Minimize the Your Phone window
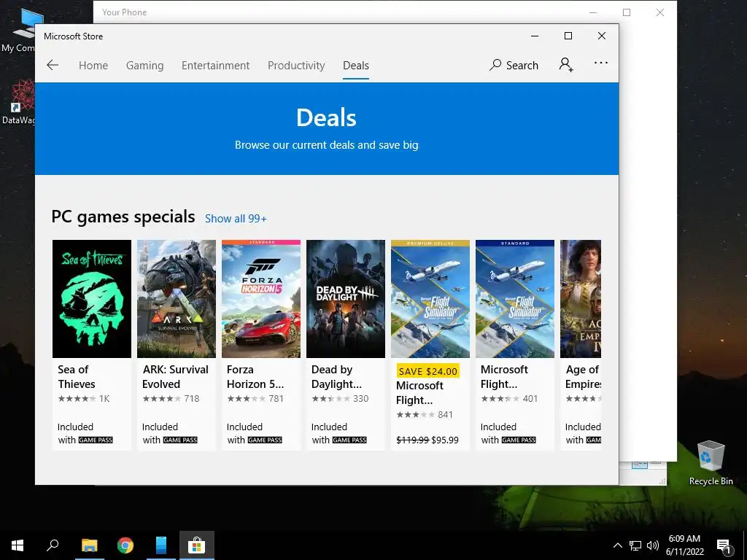This screenshot has height=560, width=747. 593,12
